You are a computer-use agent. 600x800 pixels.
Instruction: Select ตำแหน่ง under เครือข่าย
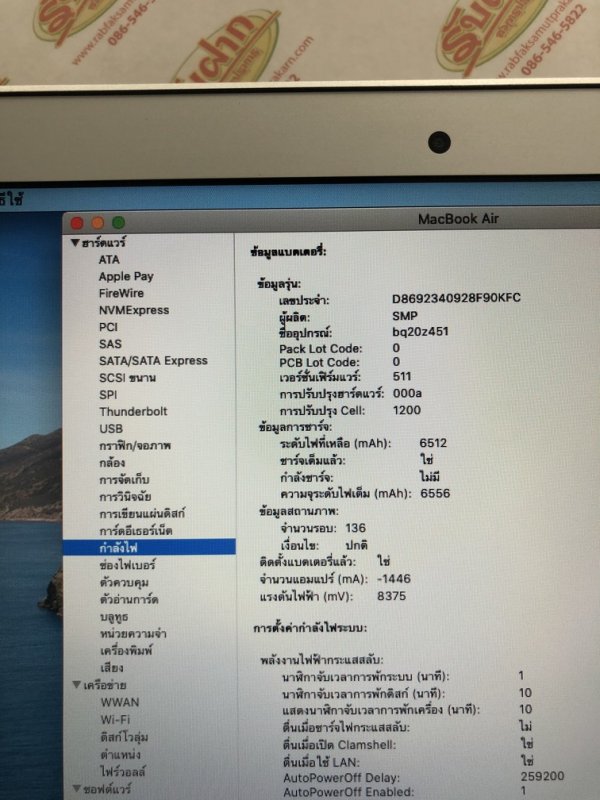[120, 754]
